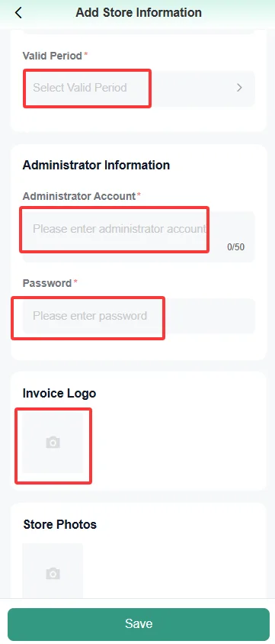Click the Store Photos upload placeholder
Screen dimensions: 275x644
click(53, 571)
